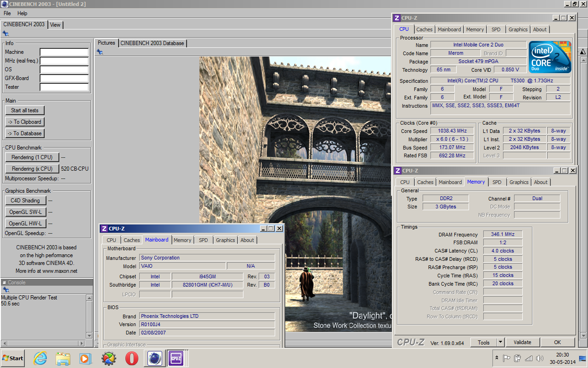The width and height of the screenshot is (588, 368).
Task: Open the Caches tab in the Mainboard CPU-Z window
Action: (132, 240)
